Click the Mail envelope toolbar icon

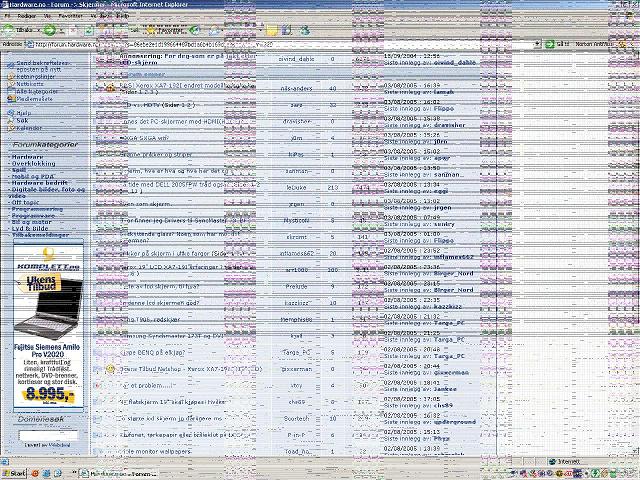coord(214,30)
